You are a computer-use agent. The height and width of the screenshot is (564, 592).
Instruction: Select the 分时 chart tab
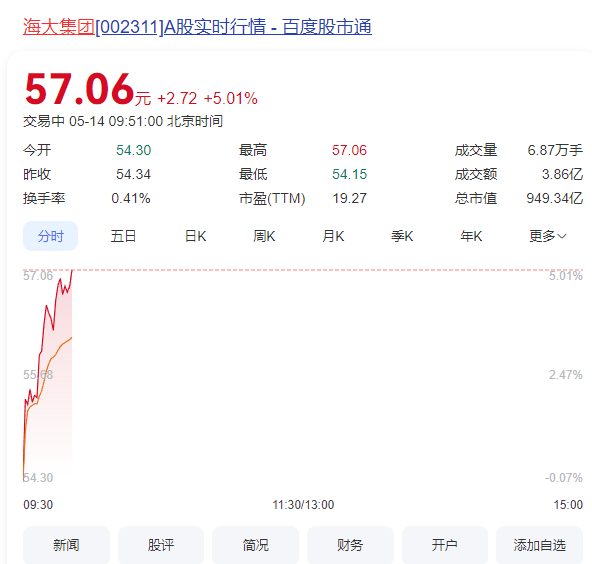[x=51, y=236]
